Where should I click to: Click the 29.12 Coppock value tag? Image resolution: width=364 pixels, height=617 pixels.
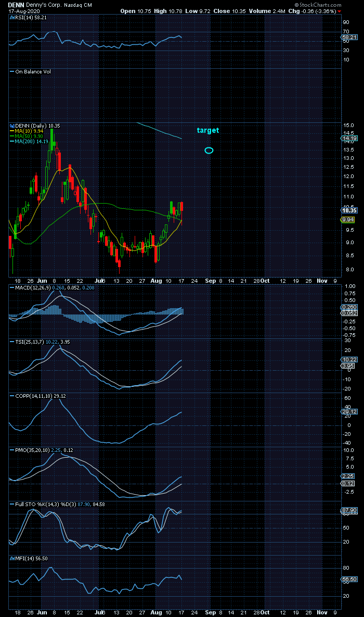pyautogui.click(x=350, y=412)
